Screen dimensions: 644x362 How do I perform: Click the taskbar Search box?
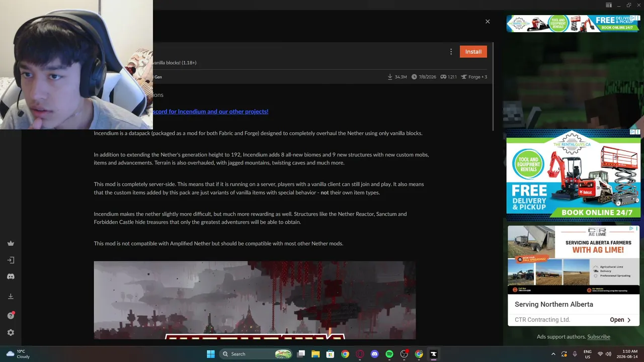(x=256, y=354)
